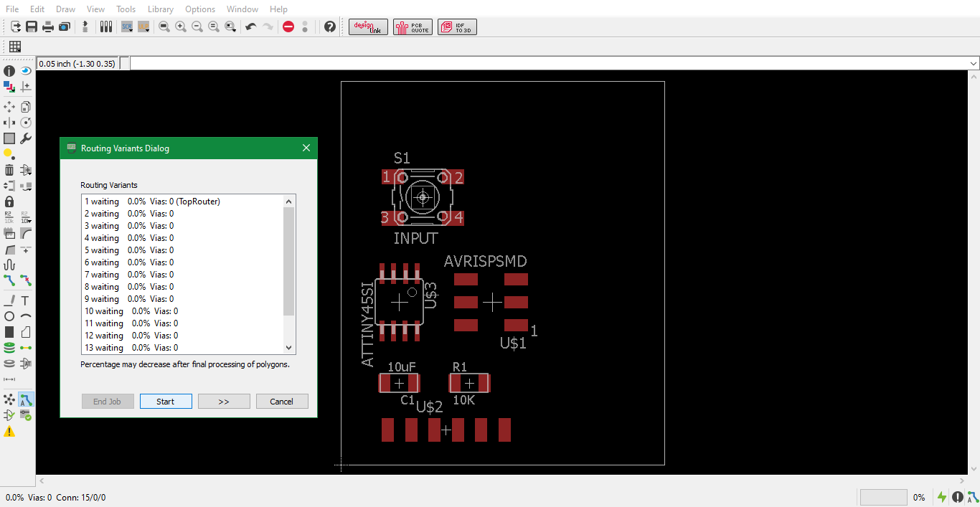980x507 pixels.
Task: Select the Smash tool
Action: pyautogui.click(x=9, y=233)
